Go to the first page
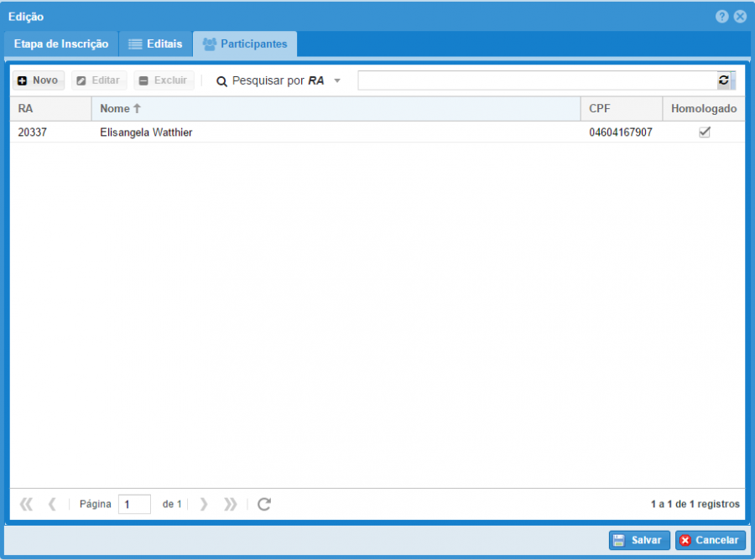 click(x=26, y=504)
